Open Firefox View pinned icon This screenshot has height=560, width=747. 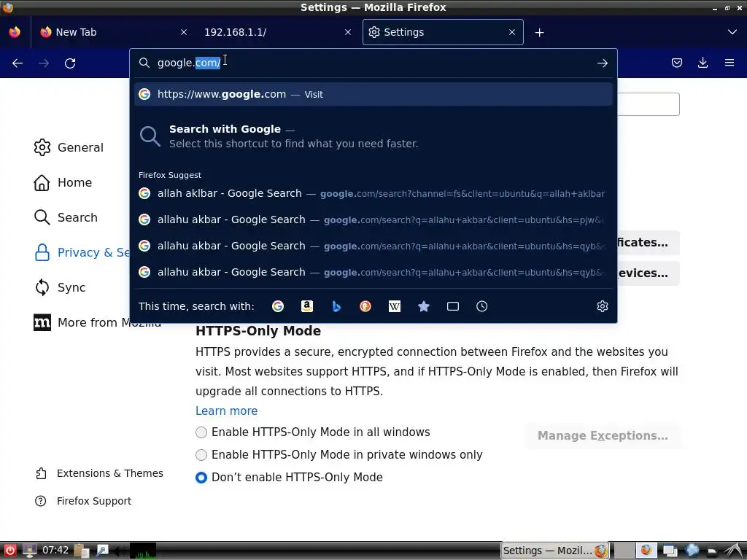15,32
